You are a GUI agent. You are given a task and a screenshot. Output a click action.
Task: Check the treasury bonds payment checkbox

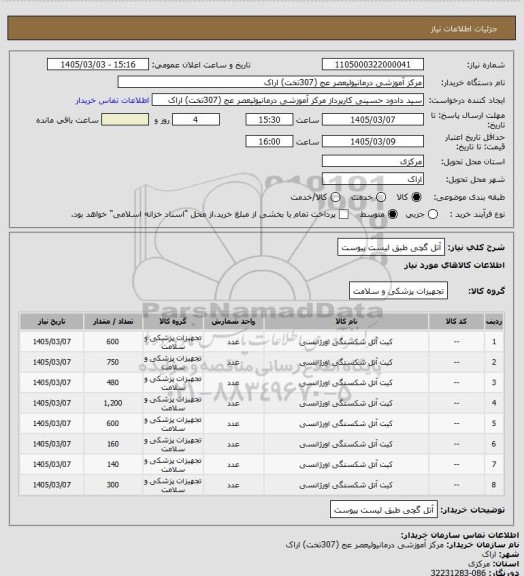344,215
